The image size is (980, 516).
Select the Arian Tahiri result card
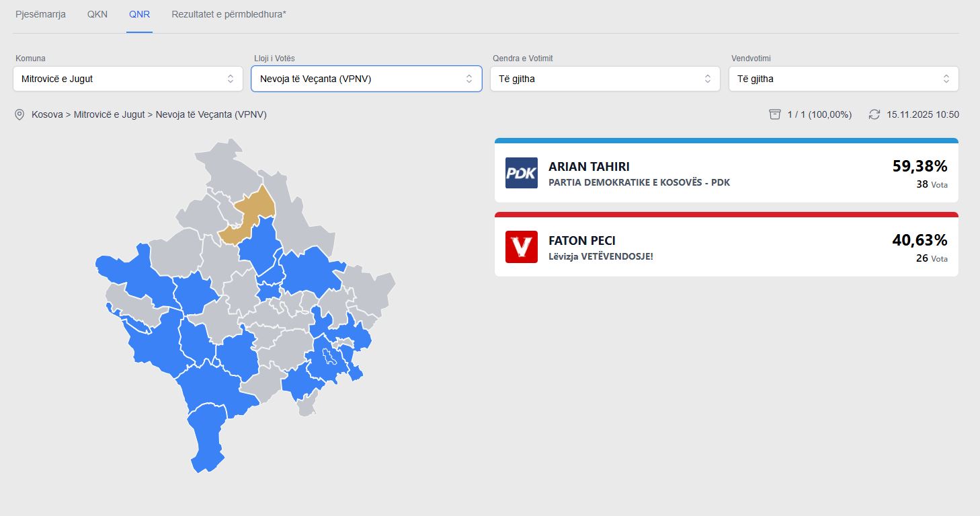[726, 174]
